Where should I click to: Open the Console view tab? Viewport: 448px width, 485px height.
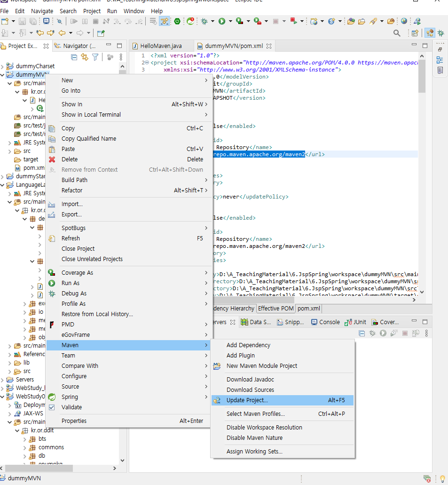click(326, 322)
